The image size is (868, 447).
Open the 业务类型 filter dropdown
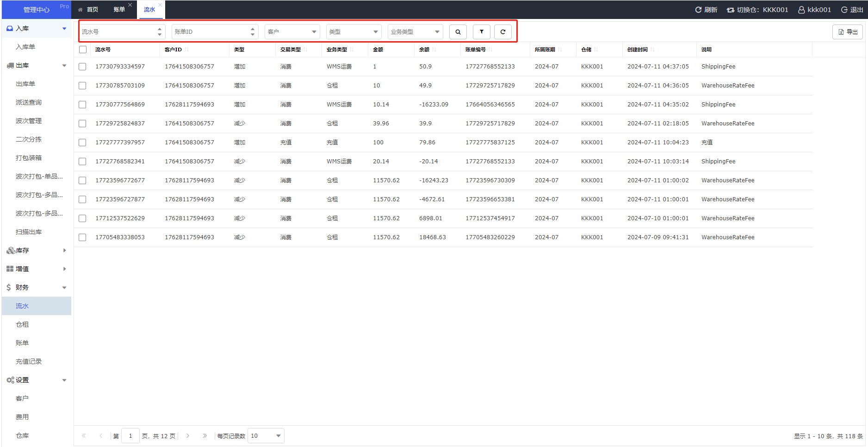(415, 32)
